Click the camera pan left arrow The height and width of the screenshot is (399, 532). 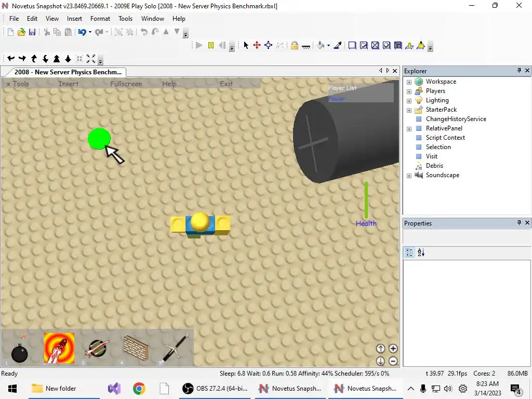tap(11, 58)
